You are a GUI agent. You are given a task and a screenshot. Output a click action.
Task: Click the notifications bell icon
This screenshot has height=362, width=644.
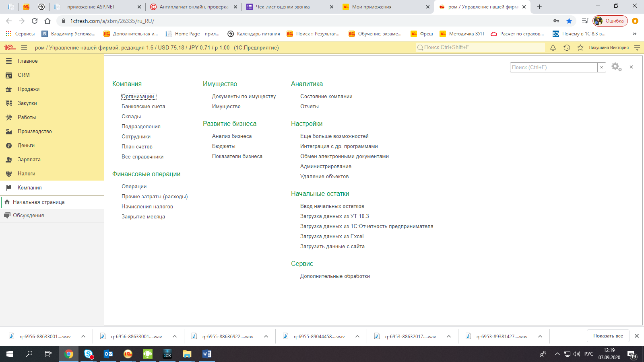[x=553, y=47]
